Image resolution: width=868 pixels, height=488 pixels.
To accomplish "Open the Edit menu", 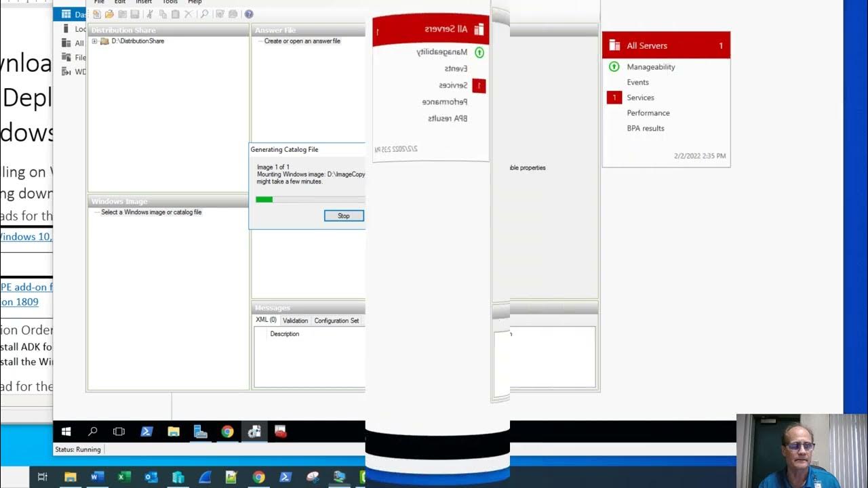I will coord(120,2).
